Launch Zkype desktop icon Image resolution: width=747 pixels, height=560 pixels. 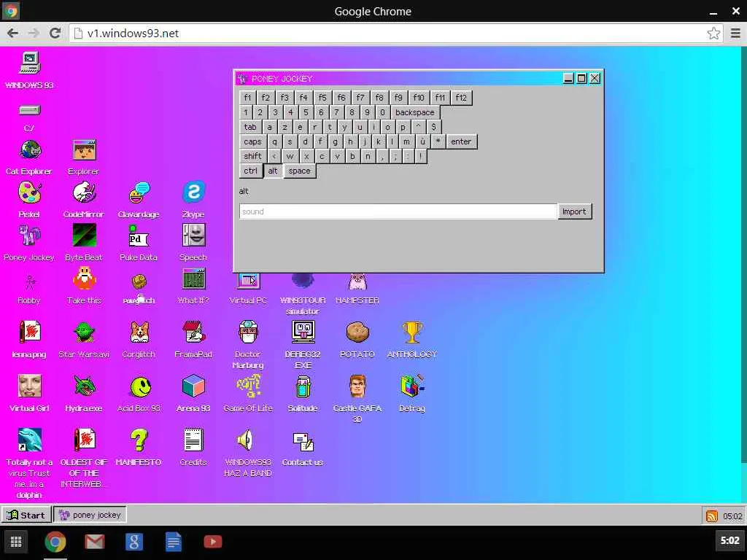click(x=193, y=192)
